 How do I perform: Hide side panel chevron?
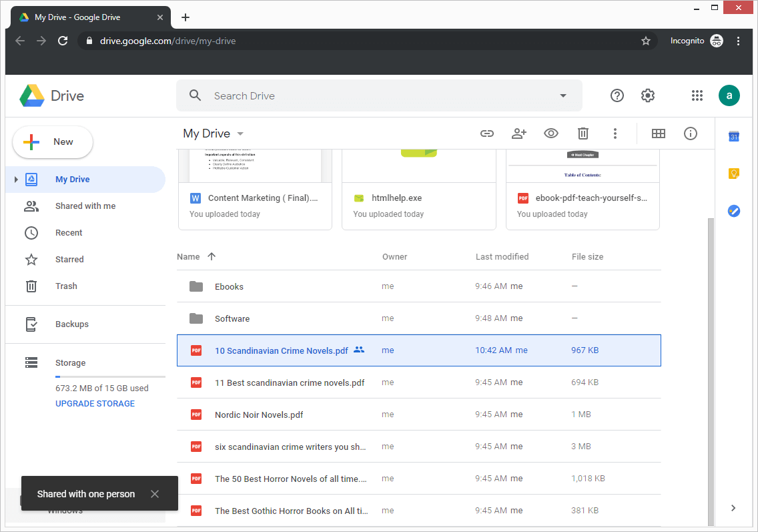point(733,508)
